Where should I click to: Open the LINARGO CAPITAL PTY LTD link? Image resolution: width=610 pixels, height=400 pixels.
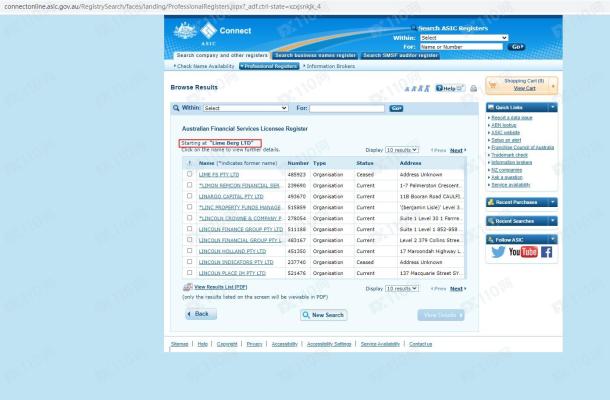(231, 196)
